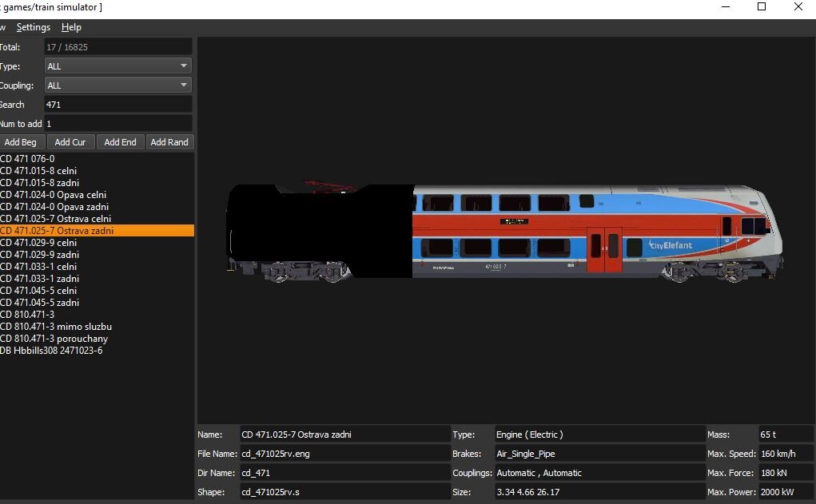816x504 pixels.
Task: Click the Add Rand button
Action: (169, 142)
